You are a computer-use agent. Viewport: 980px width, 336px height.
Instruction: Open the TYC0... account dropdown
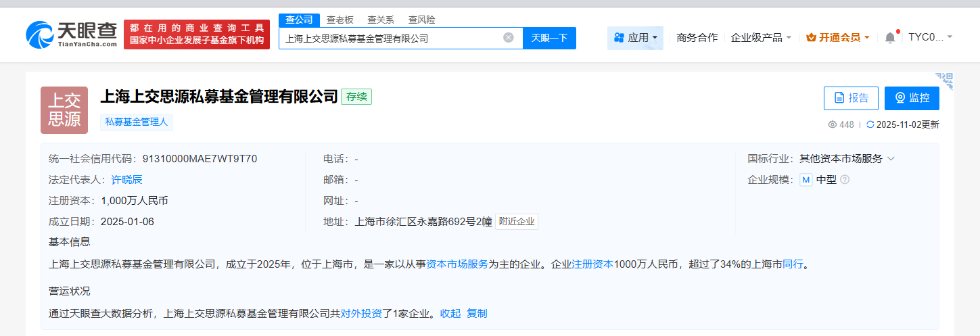tap(930, 37)
